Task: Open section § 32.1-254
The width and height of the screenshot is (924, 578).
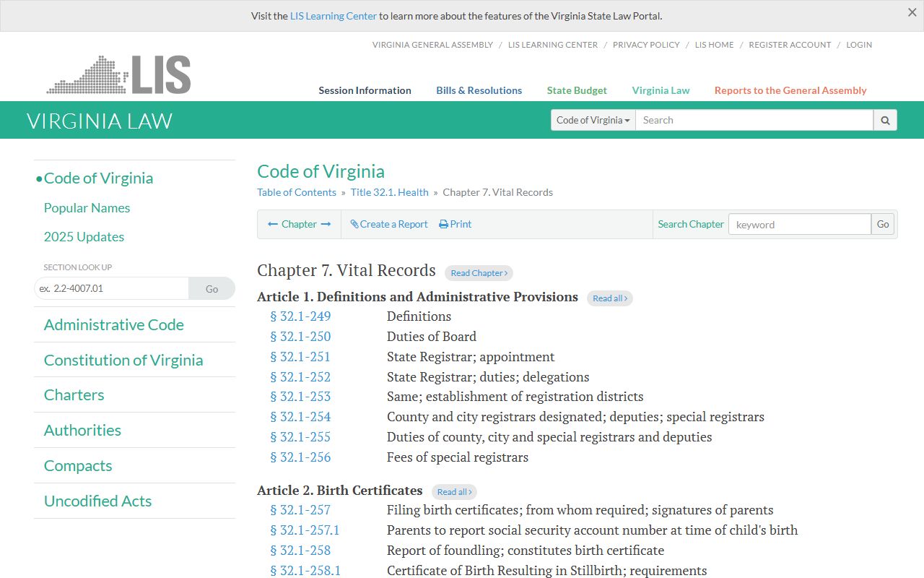Action: pyautogui.click(x=300, y=417)
